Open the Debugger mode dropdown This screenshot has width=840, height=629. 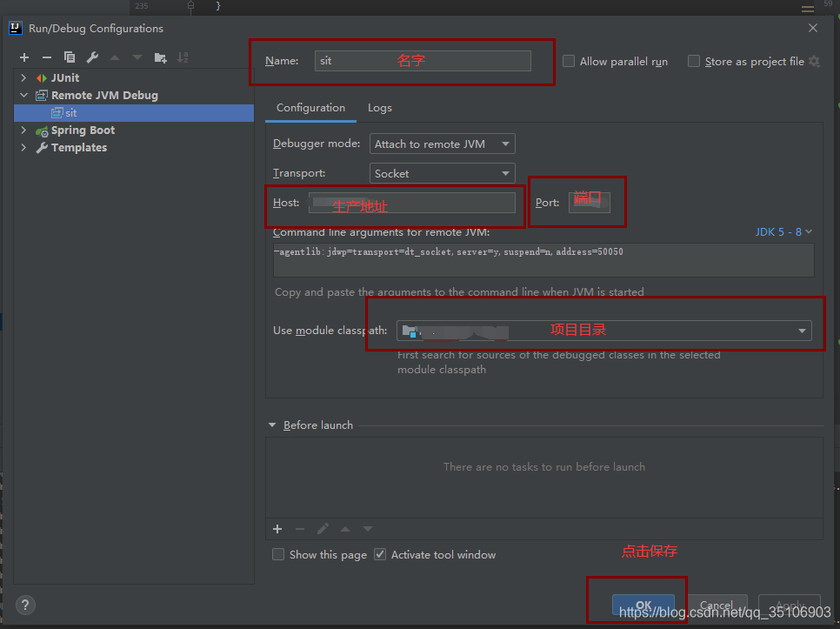point(443,144)
